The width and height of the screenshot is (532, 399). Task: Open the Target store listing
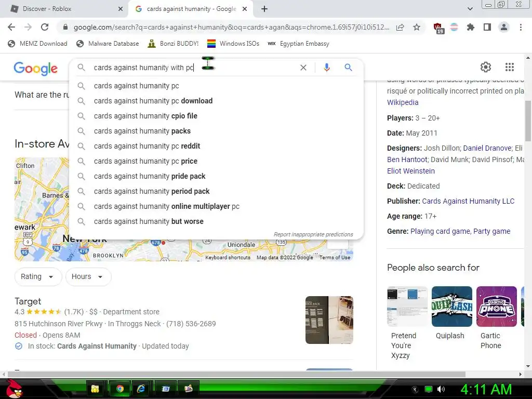tap(28, 301)
